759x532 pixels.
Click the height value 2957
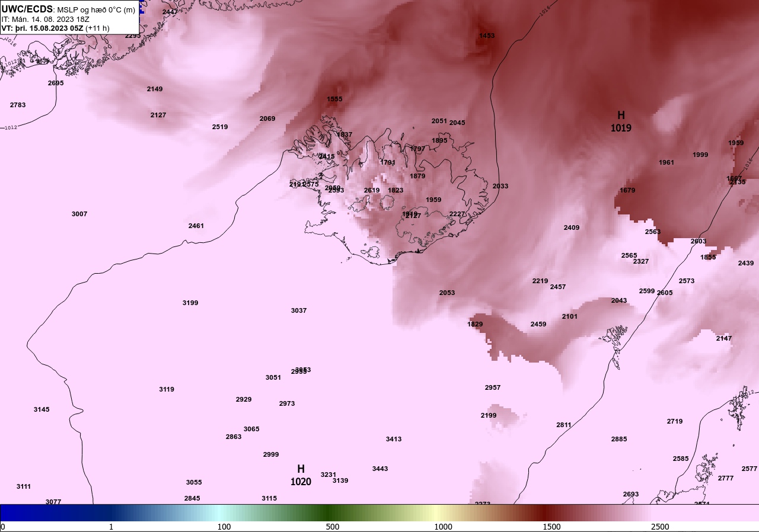pos(493,387)
